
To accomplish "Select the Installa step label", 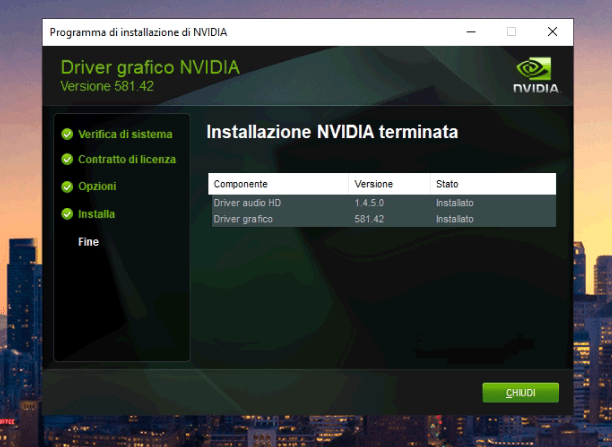I will [96, 214].
